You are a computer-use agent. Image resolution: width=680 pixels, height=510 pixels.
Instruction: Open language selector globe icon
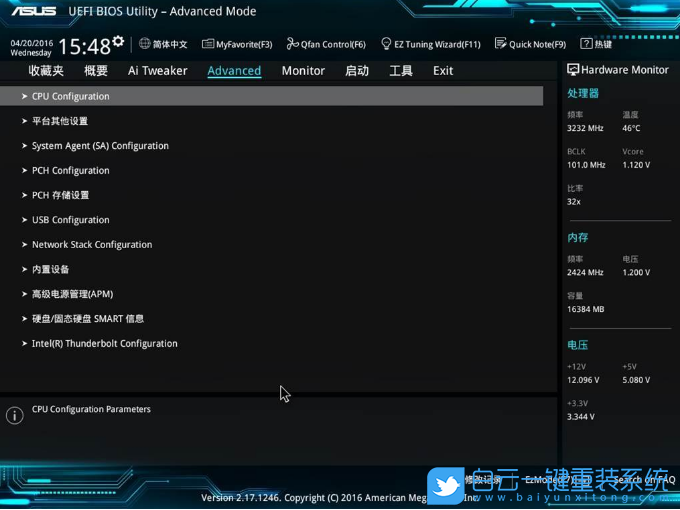(x=145, y=44)
